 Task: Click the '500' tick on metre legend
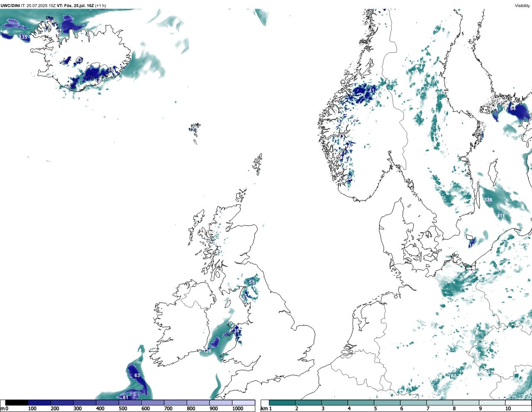[123, 409]
